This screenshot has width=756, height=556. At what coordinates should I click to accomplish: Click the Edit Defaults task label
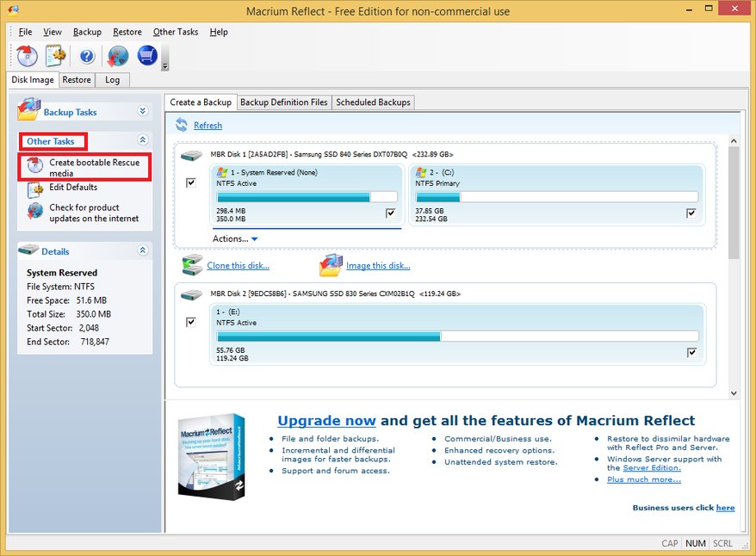click(x=73, y=187)
